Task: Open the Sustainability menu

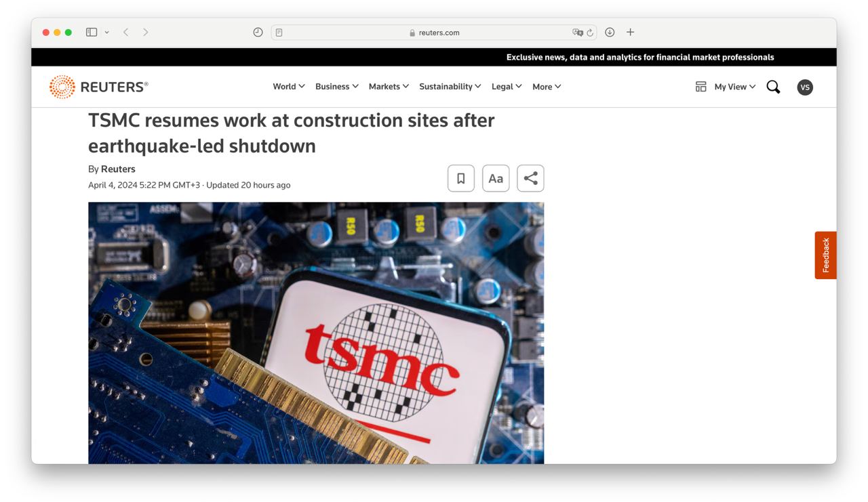Action: click(450, 87)
